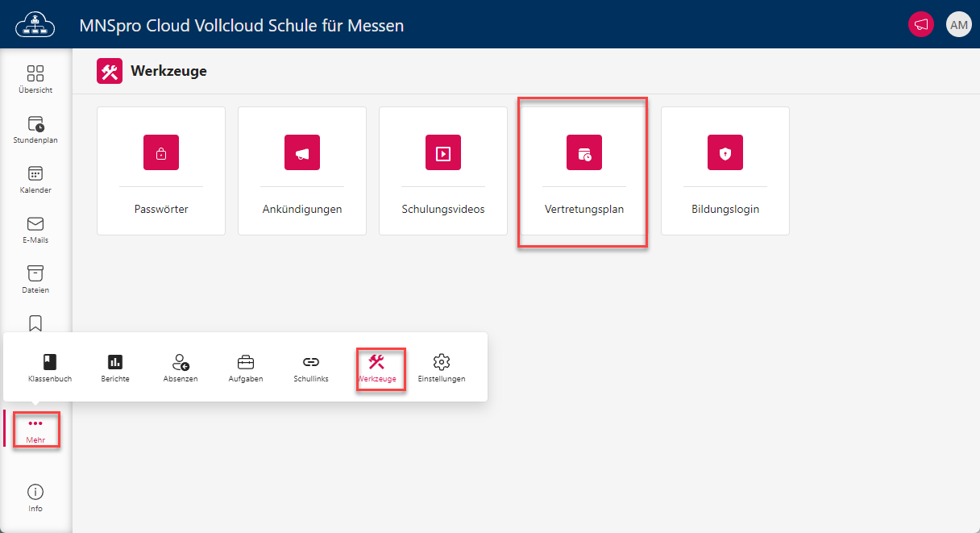Open the Vertretungsplan tool tile

(584, 171)
